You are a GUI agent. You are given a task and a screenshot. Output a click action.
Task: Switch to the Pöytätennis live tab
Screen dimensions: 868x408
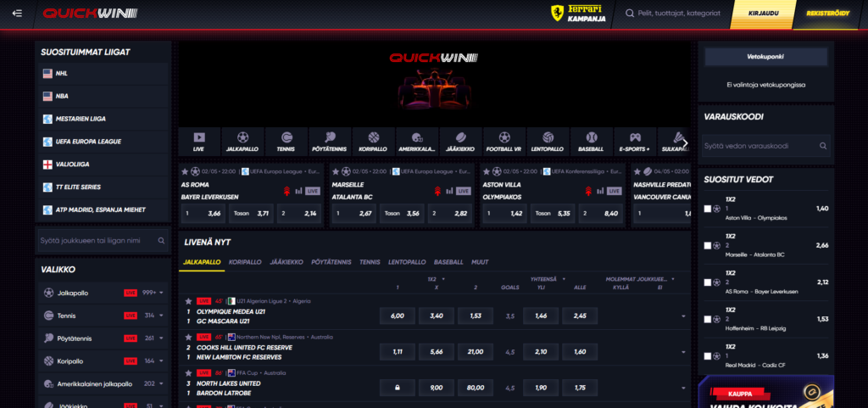tap(331, 262)
